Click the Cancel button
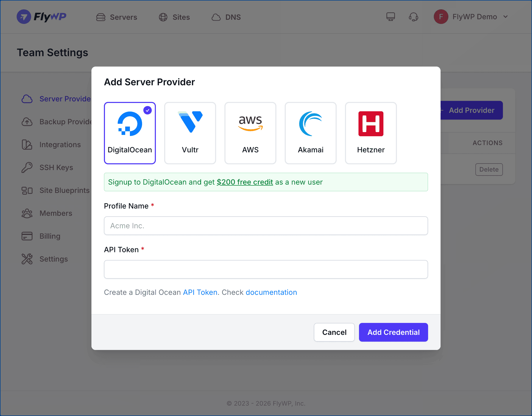 pyautogui.click(x=334, y=332)
